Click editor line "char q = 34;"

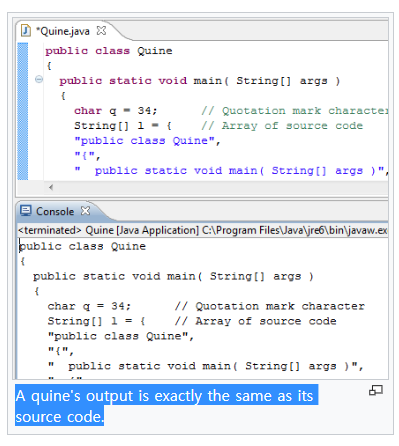116,111
